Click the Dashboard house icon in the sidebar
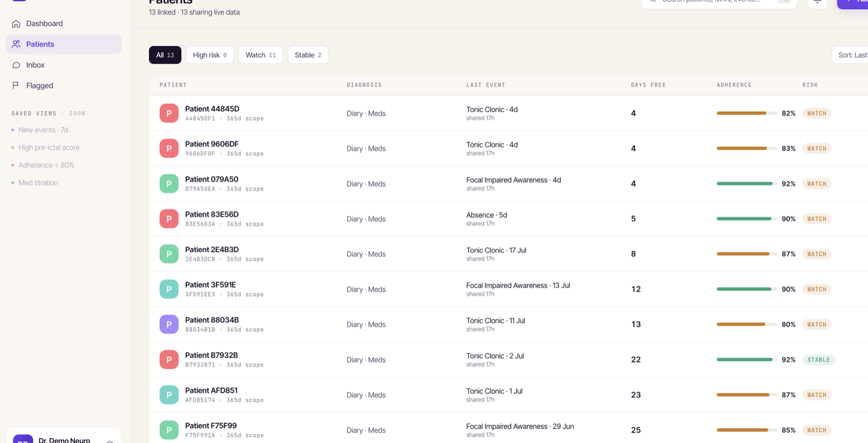This screenshot has width=868, height=443. point(16,24)
